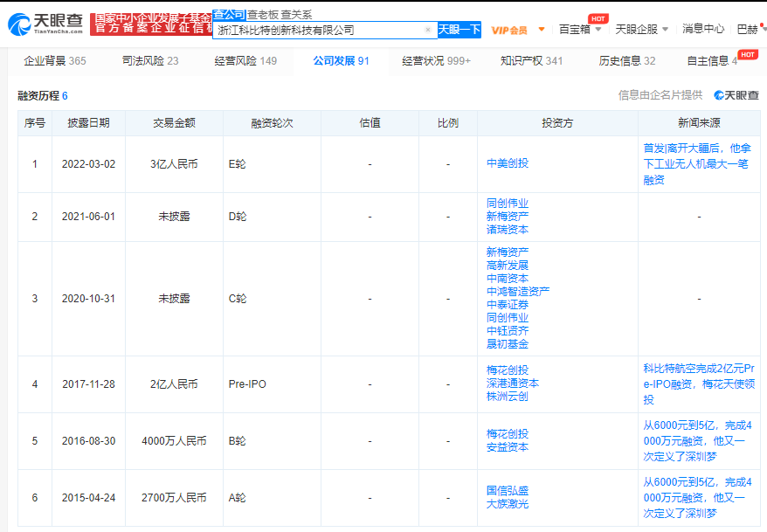Switch to the 知识产权 341 tab
The height and width of the screenshot is (532, 767).
pyautogui.click(x=531, y=60)
